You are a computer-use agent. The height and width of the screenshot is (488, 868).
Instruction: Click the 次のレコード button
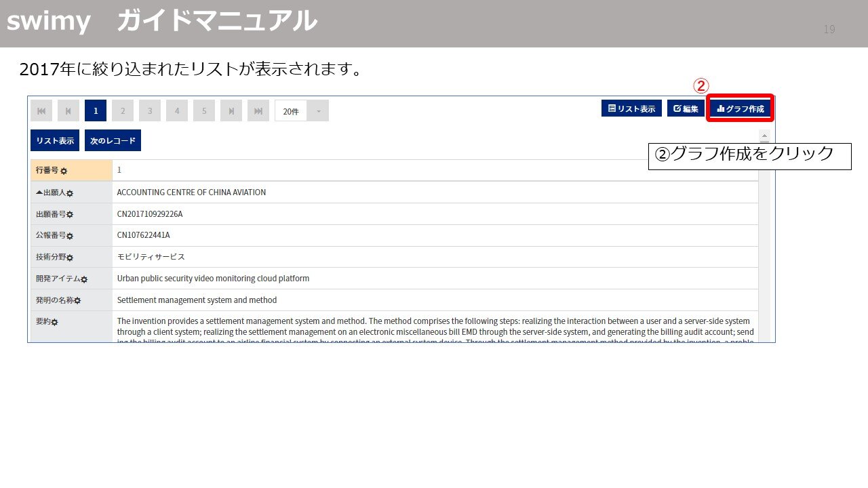pyautogui.click(x=113, y=140)
